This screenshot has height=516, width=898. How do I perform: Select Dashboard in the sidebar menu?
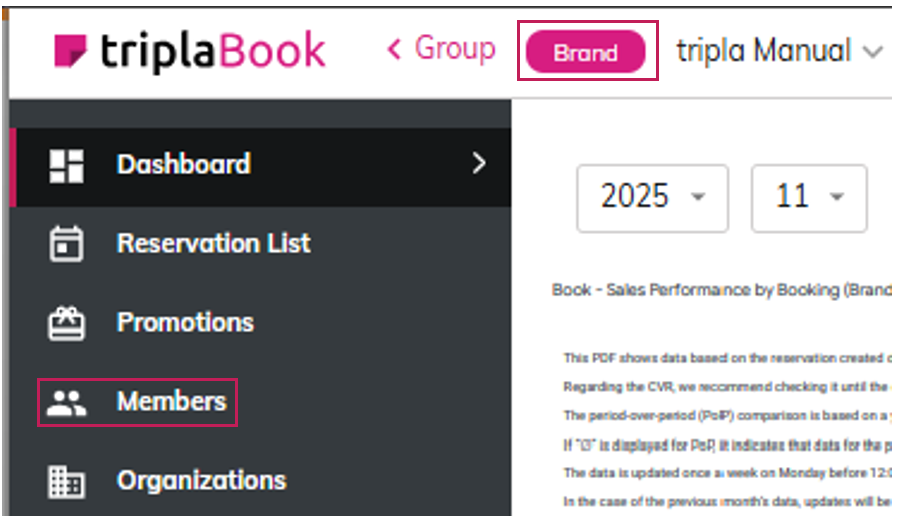(x=183, y=164)
